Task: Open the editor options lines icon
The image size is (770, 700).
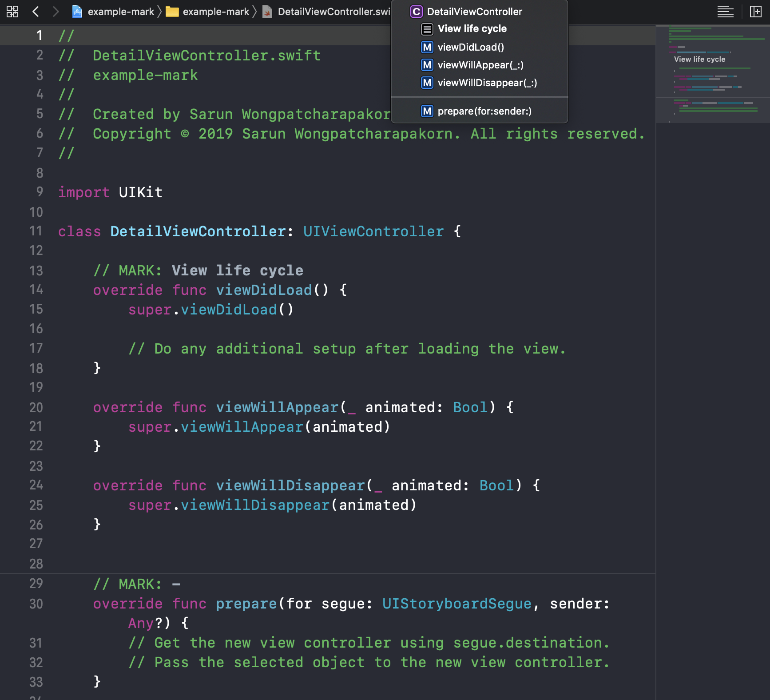Action: click(x=725, y=12)
